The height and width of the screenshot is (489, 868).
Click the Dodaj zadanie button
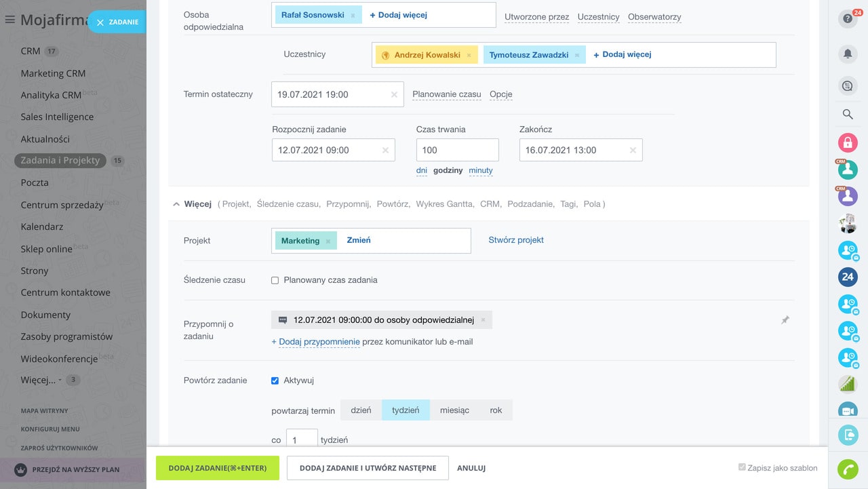tap(217, 468)
